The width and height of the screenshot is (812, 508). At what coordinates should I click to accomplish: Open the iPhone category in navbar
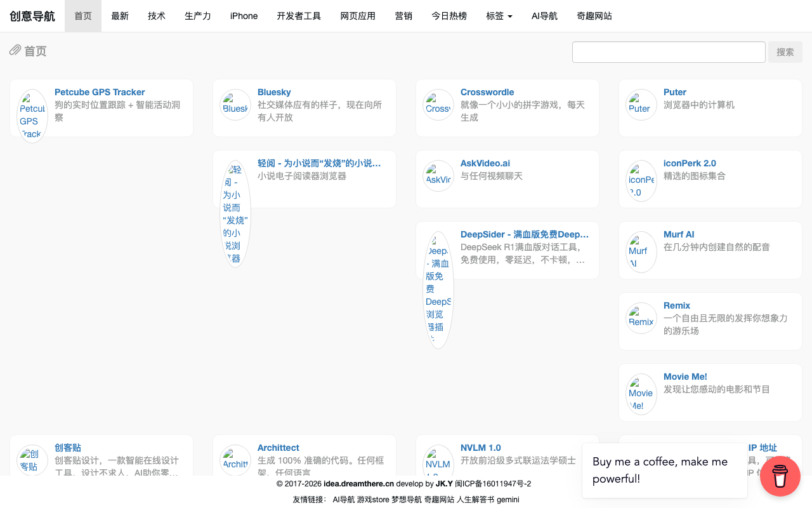pos(244,16)
